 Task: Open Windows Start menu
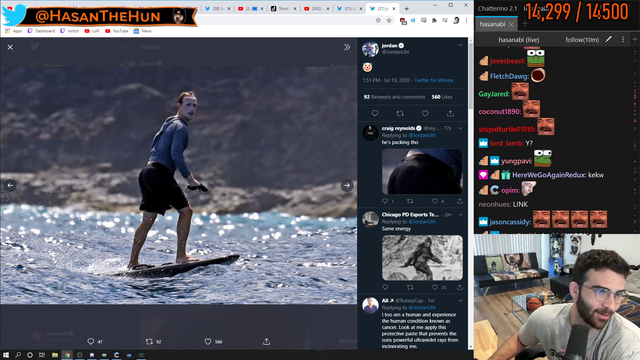point(6,355)
